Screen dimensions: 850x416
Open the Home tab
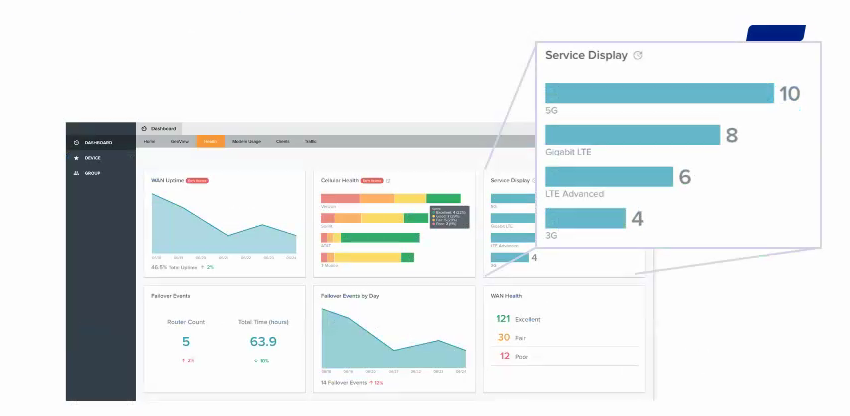click(149, 142)
